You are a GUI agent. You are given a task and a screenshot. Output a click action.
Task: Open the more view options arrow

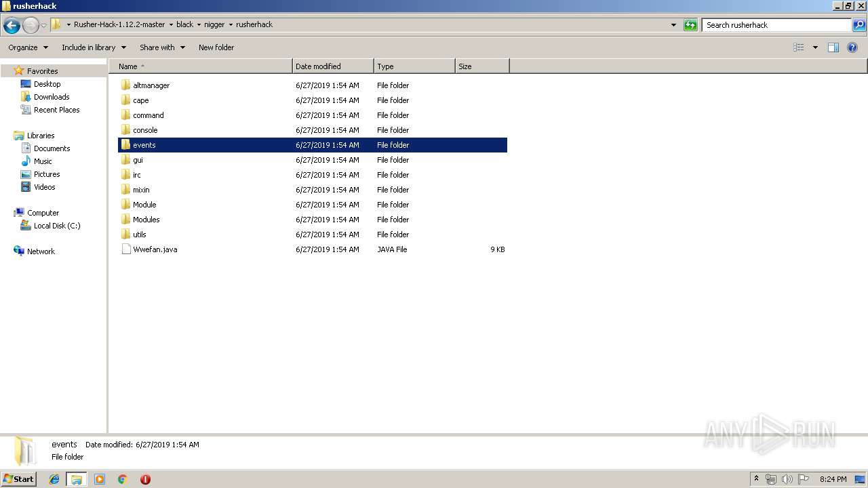coord(815,47)
